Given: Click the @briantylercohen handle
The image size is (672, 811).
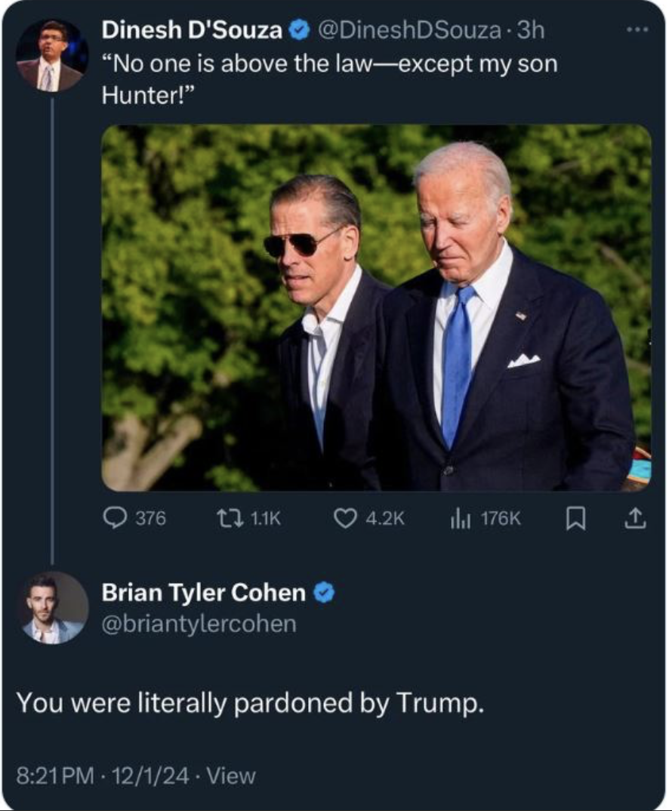Looking at the screenshot, I should (x=199, y=624).
